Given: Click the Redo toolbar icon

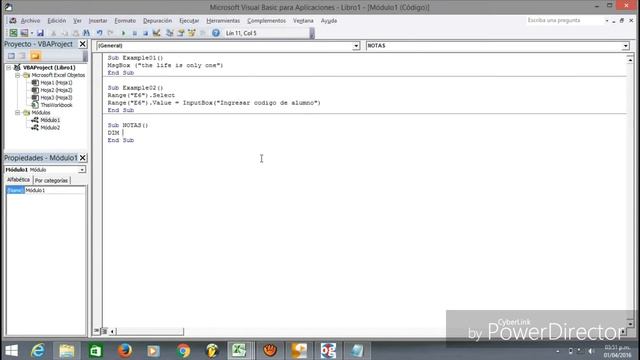Looking at the screenshot, I should pyautogui.click(x=110, y=33).
